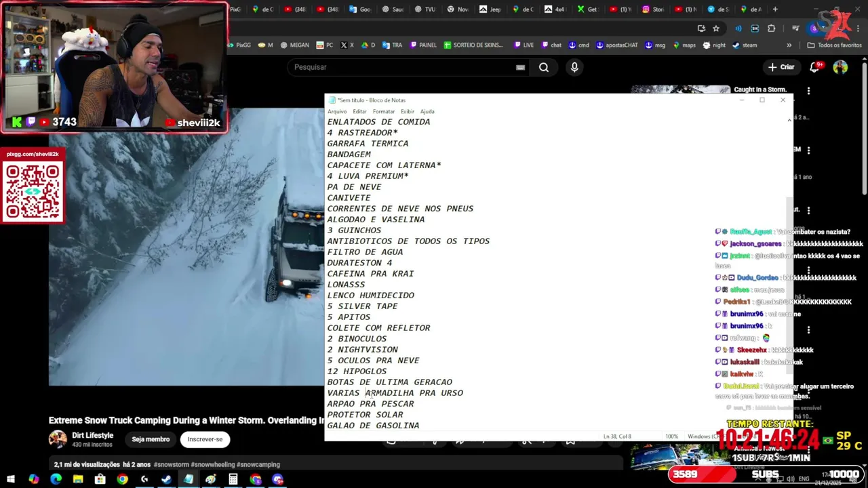Open the Editar menu in Bloco de Notas
This screenshot has width=868, height=488.
pos(359,111)
